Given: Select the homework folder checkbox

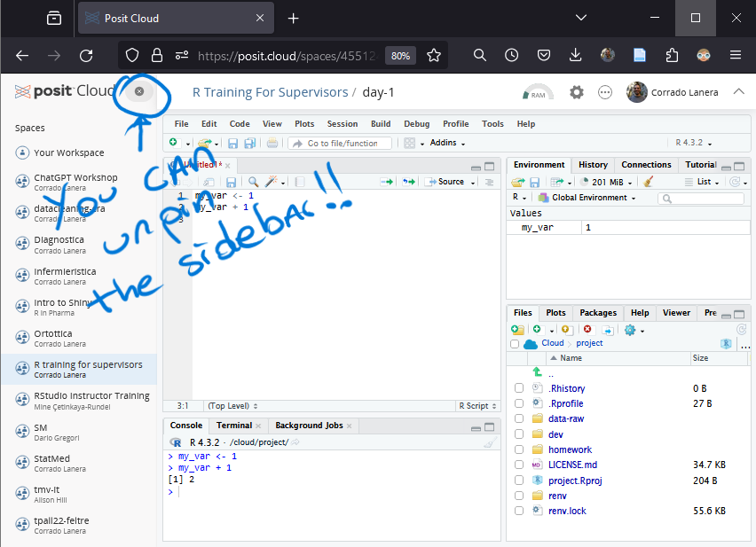Looking at the screenshot, I should point(519,449).
